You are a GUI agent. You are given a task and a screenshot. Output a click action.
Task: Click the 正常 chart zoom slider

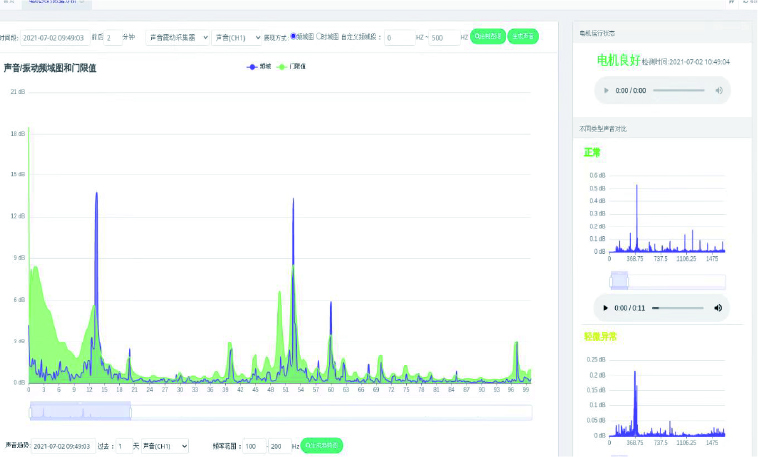coord(620,280)
